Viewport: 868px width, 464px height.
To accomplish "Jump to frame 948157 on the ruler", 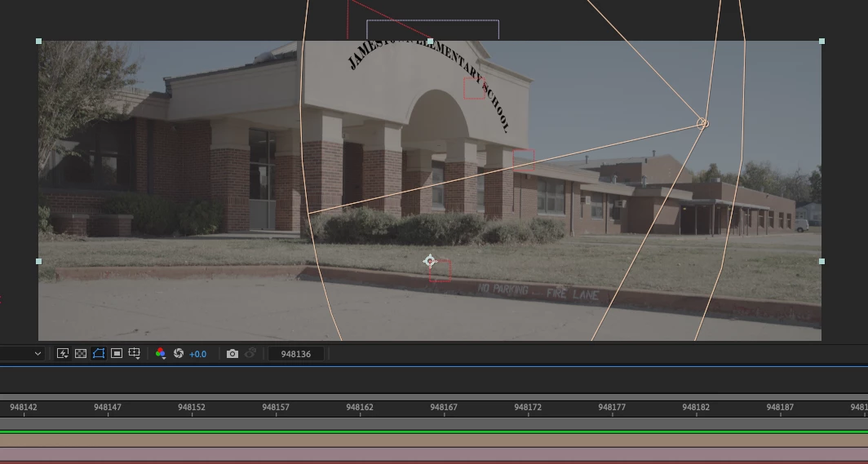I will click(x=276, y=407).
